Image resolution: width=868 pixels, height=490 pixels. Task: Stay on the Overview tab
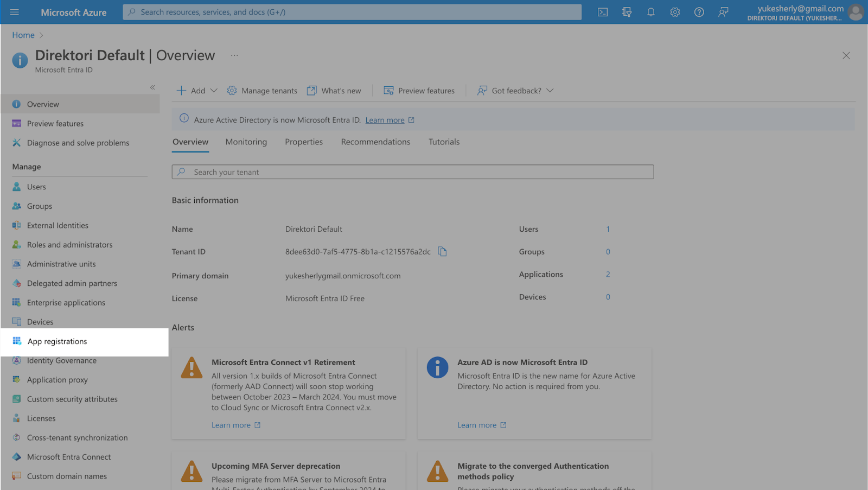190,142
